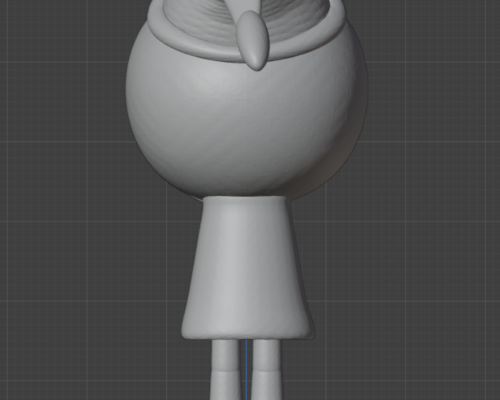
Task: Select the character's right upper leg
Action: [x=266, y=354]
